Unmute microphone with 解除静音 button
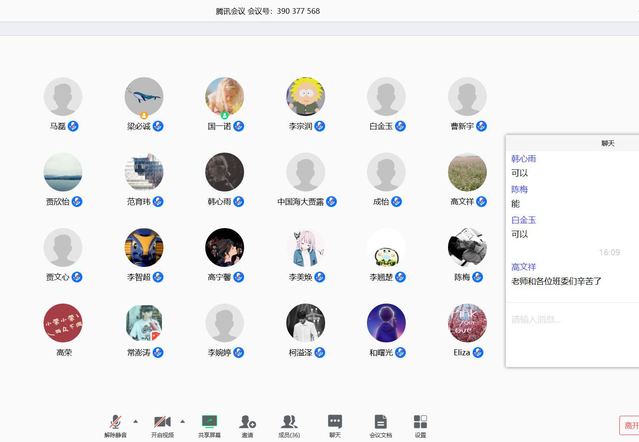 [x=116, y=424]
